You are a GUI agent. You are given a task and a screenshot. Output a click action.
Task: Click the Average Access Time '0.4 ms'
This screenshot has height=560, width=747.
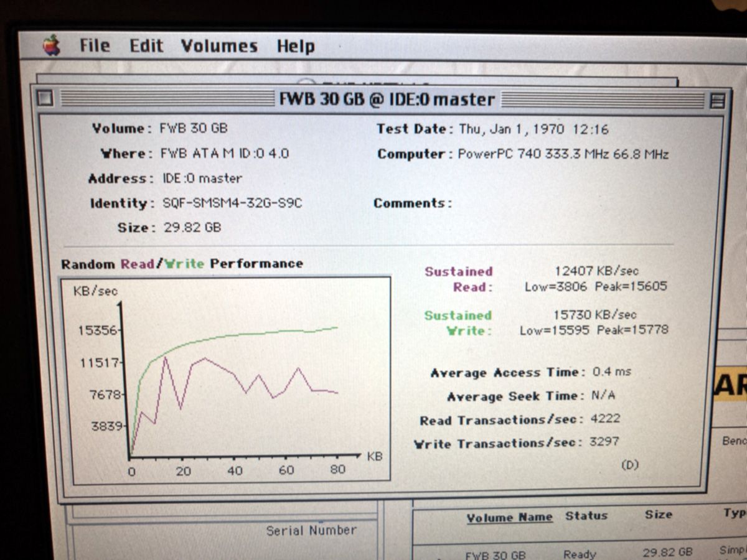coord(611,372)
